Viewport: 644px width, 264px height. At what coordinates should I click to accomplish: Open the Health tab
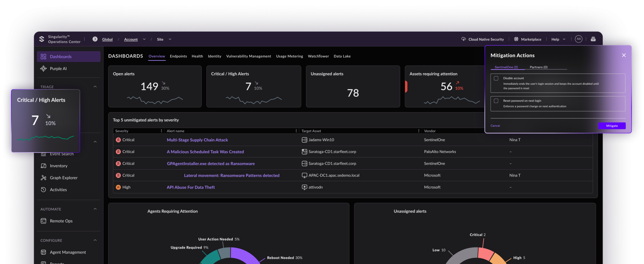click(x=197, y=56)
